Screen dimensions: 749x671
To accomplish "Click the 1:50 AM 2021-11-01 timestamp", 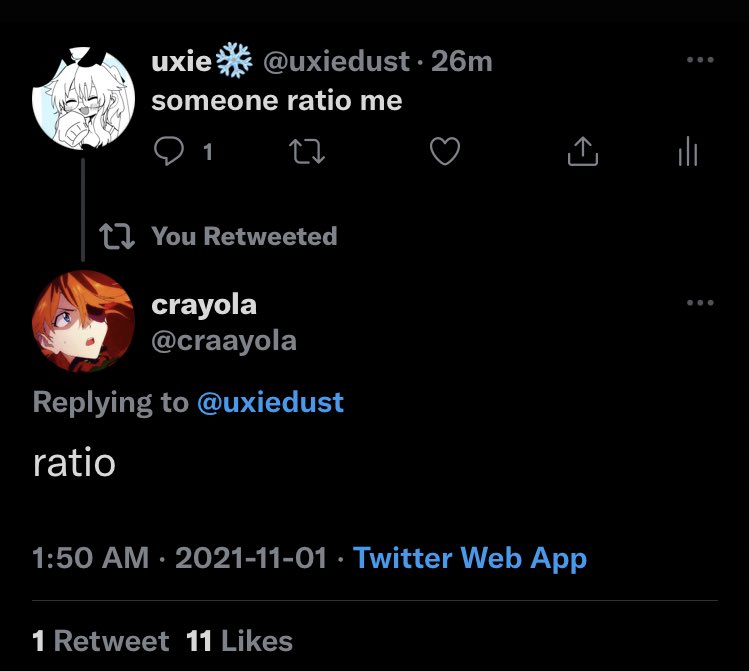I will point(180,558).
